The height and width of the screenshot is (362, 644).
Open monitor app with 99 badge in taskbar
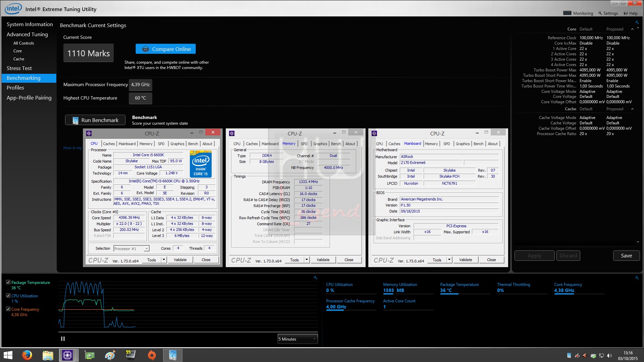point(130,355)
